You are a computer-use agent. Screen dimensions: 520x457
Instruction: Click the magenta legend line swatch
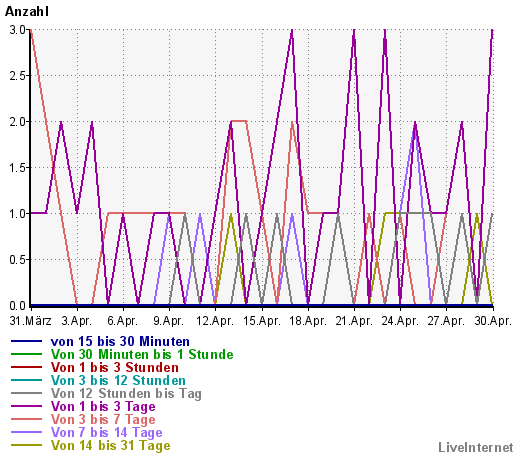(x=26, y=406)
